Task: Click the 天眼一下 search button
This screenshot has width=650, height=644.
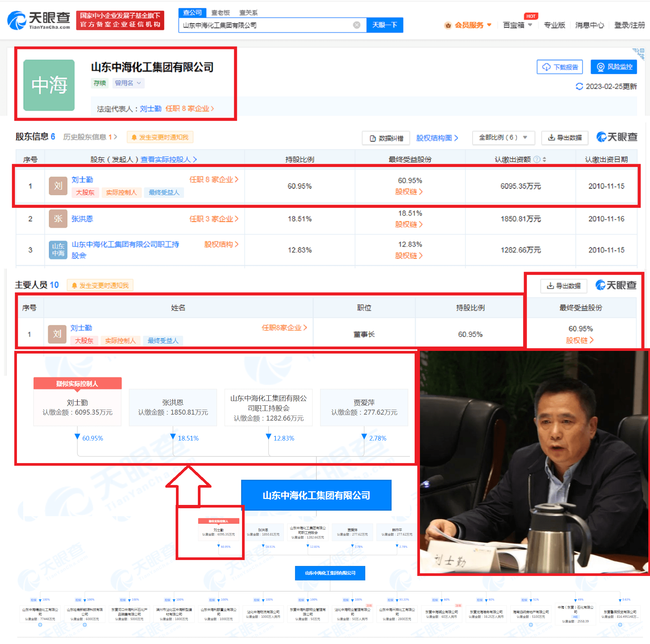Action: pos(384,25)
